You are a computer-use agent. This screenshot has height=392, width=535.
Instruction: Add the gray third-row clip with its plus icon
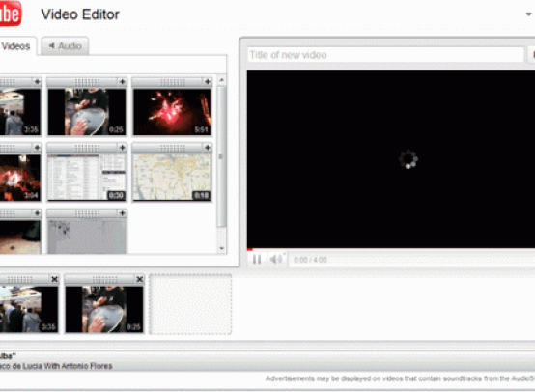[x=122, y=213]
